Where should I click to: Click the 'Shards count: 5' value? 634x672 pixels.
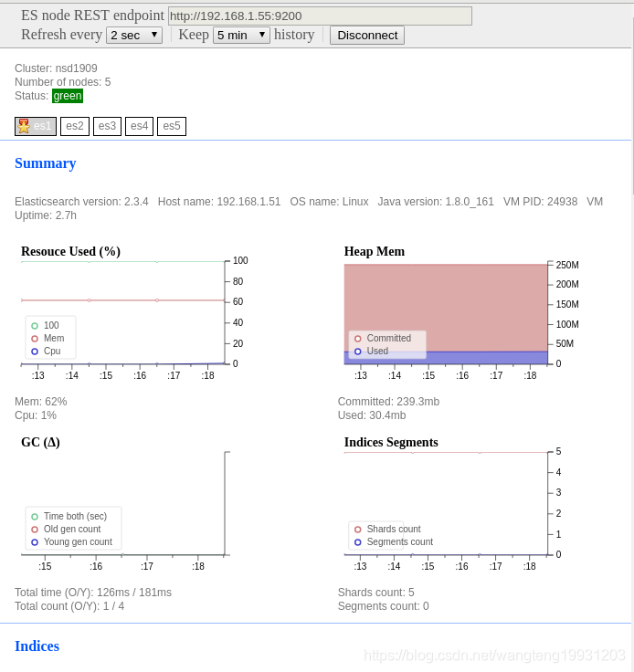click(x=376, y=593)
